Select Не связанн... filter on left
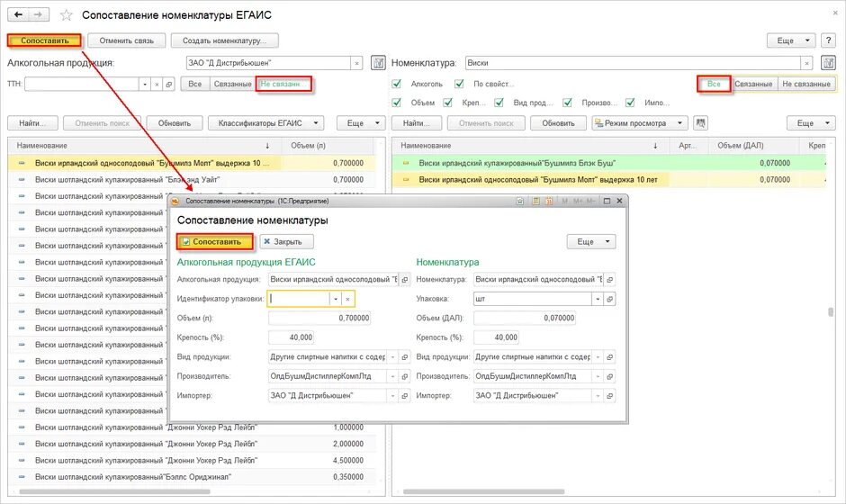The image size is (846, 504). click(283, 85)
